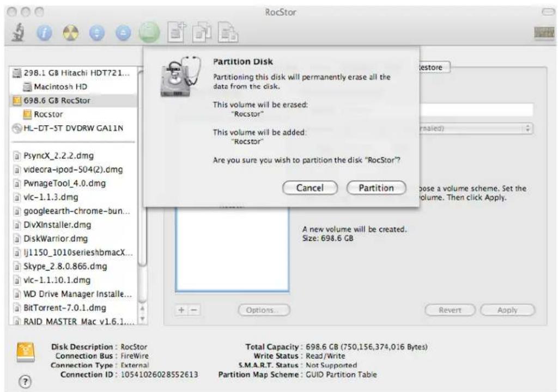The image size is (558, 392).
Task: Click the toolbar toggle pill button
Action: (x=548, y=12)
